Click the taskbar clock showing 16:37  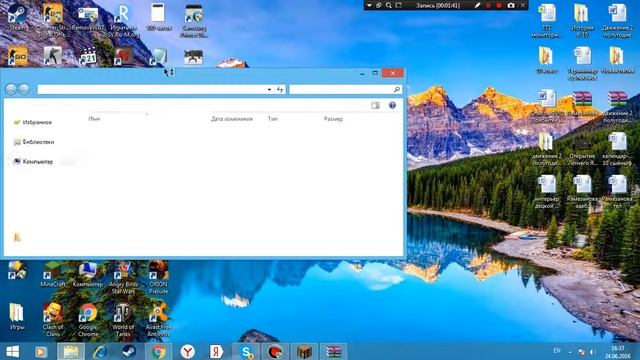coord(618,351)
